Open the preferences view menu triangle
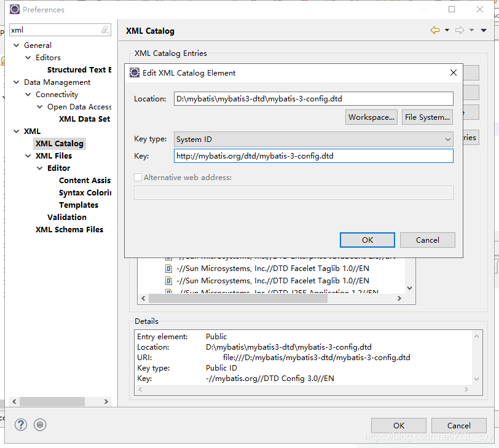This screenshot has height=448, width=499. pos(484,30)
